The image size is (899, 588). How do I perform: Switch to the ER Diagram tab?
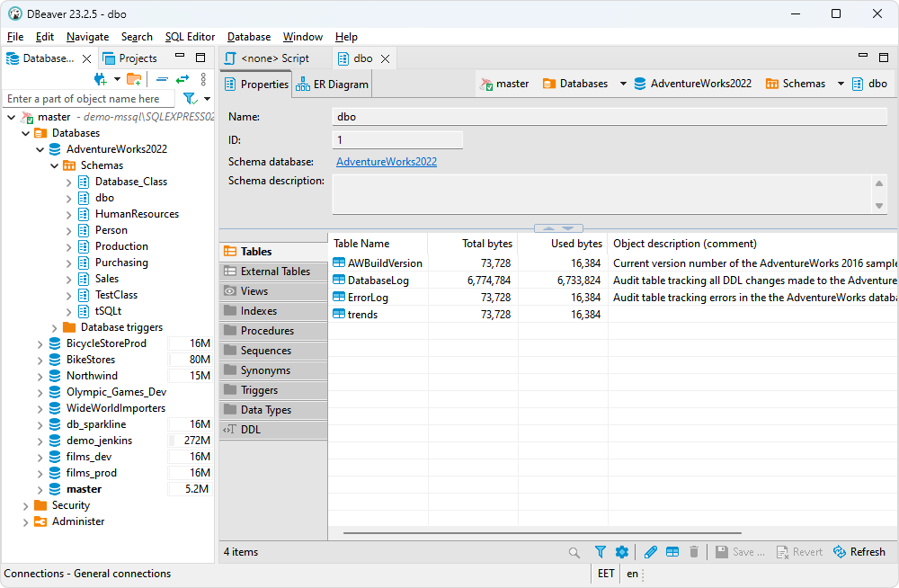point(332,85)
